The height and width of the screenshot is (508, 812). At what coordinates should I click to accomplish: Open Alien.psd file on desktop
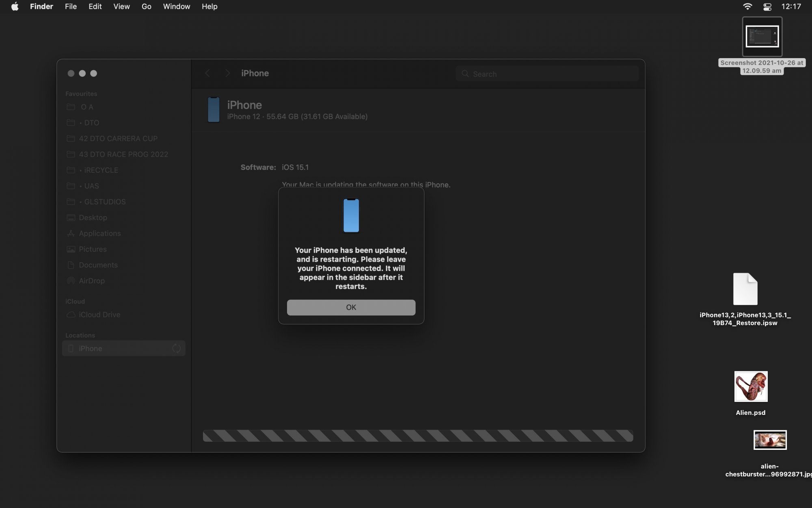[x=751, y=386]
